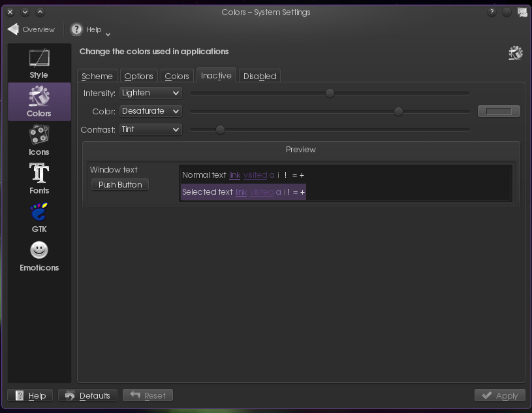This screenshot has width=532, height=413.
Task: Open the Contrast effect dropdown
Action: tap(151, 129)
